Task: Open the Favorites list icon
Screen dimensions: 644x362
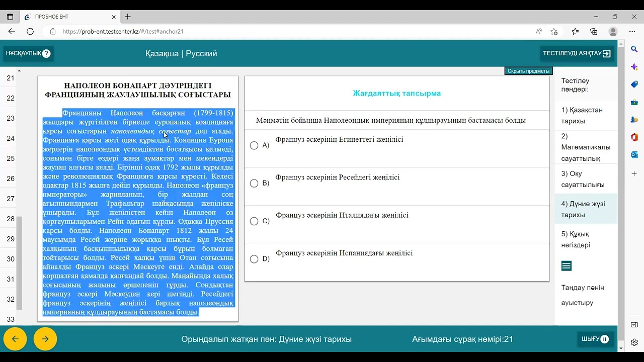Action: coord(575,31)
